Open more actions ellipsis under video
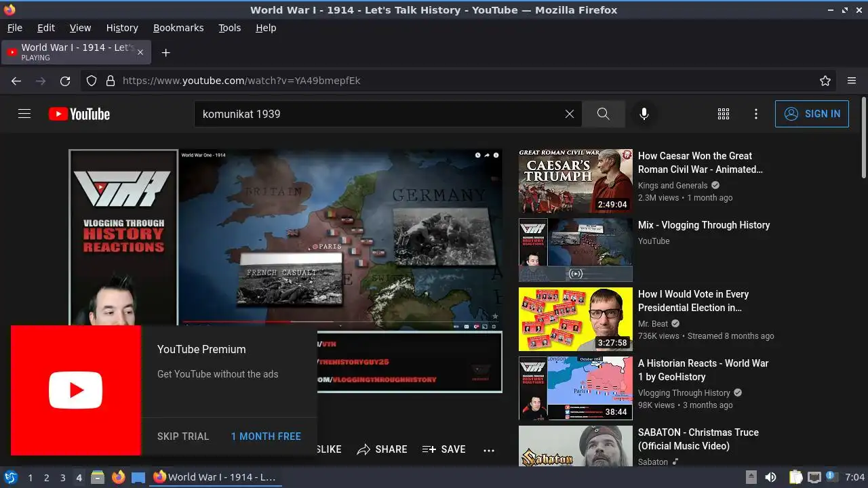The width and height of the screenshot is (868, 488). tap(489, 449)
